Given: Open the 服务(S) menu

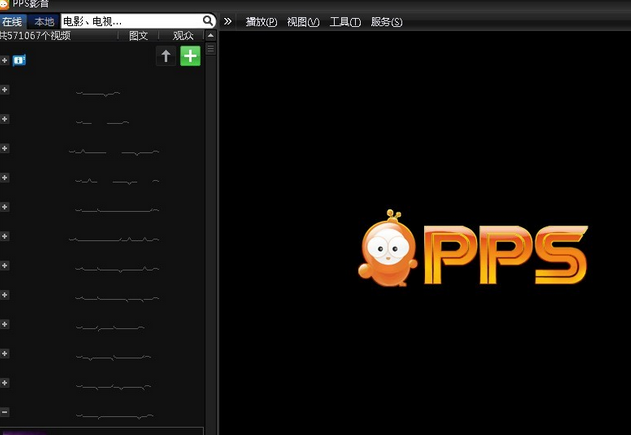Looking at the screenshot, I should [x=386, y=22].
